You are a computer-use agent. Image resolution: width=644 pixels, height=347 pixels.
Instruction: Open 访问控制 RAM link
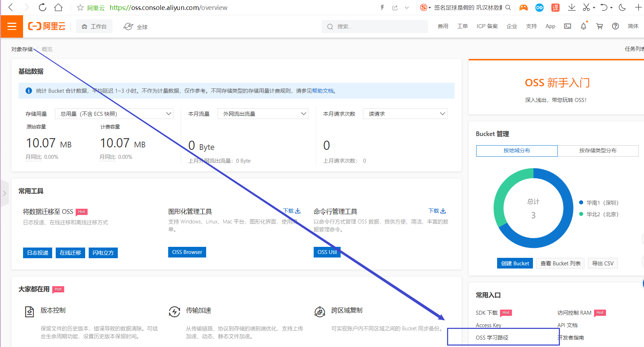(574, 313)
